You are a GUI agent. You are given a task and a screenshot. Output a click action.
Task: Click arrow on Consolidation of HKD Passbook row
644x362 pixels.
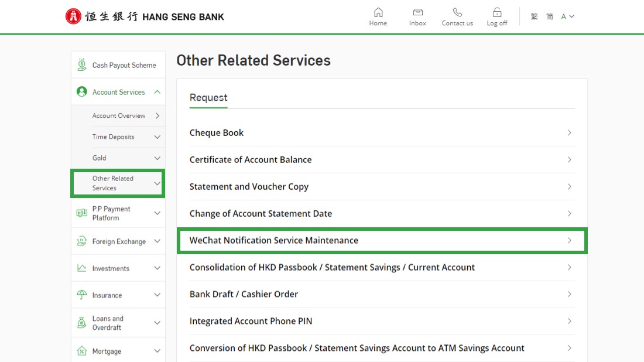(x=569, y=268)
